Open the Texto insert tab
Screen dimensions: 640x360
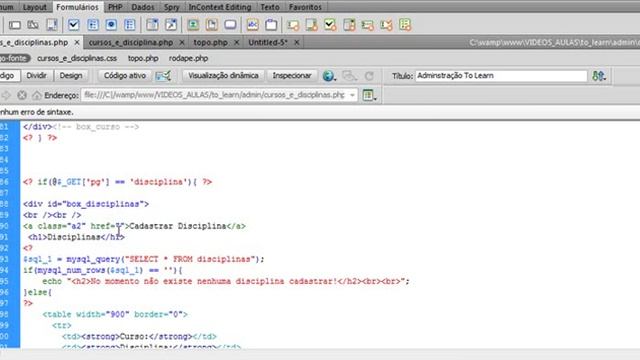[270, 7]
